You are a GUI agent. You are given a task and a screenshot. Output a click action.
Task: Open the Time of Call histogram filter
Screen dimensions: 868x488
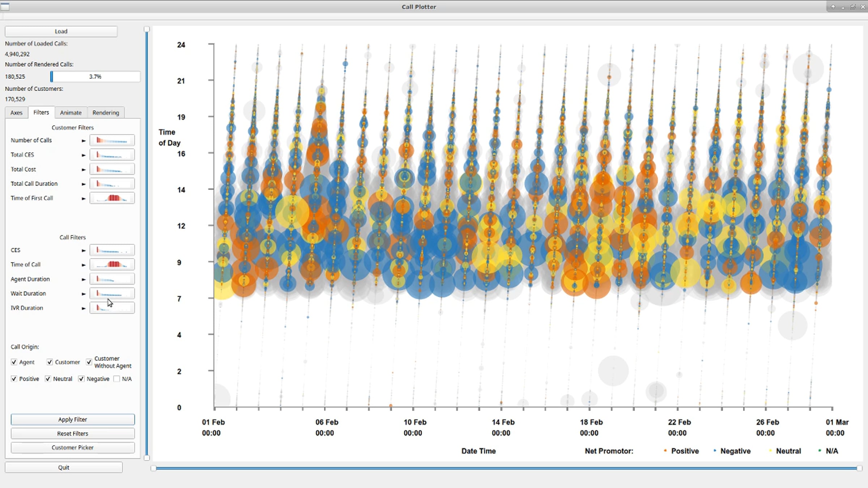[112, 264]
